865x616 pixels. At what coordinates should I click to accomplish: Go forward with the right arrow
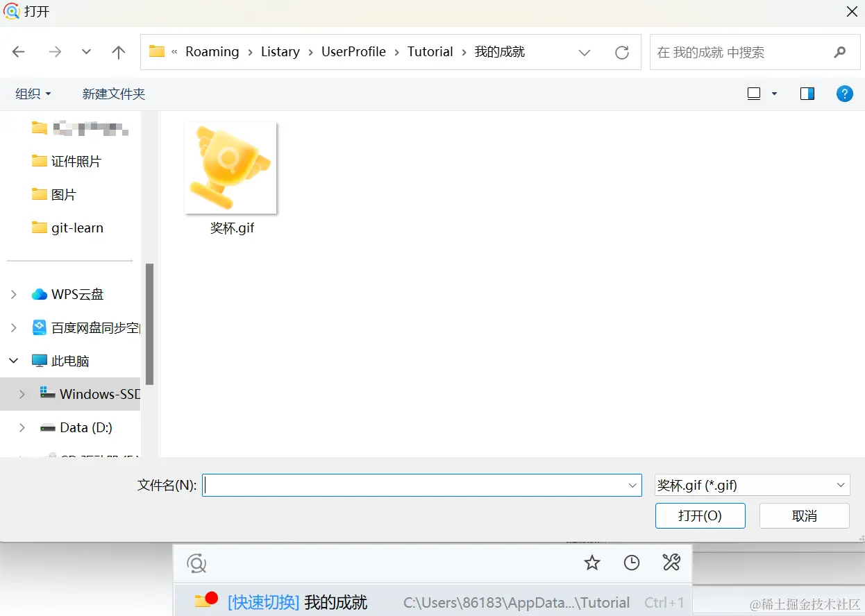pos(55,52)
